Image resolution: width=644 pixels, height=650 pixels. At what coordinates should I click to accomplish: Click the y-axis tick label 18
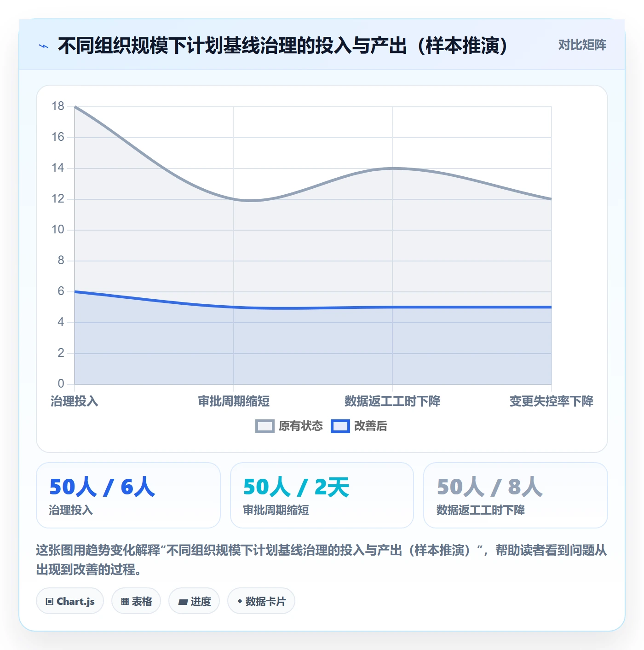tap(58, 106)
